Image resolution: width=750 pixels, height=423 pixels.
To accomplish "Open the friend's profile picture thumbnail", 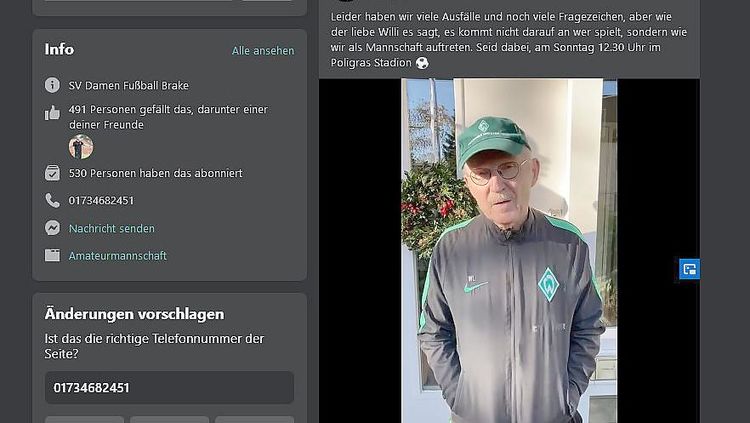I will tap(81, 146).
